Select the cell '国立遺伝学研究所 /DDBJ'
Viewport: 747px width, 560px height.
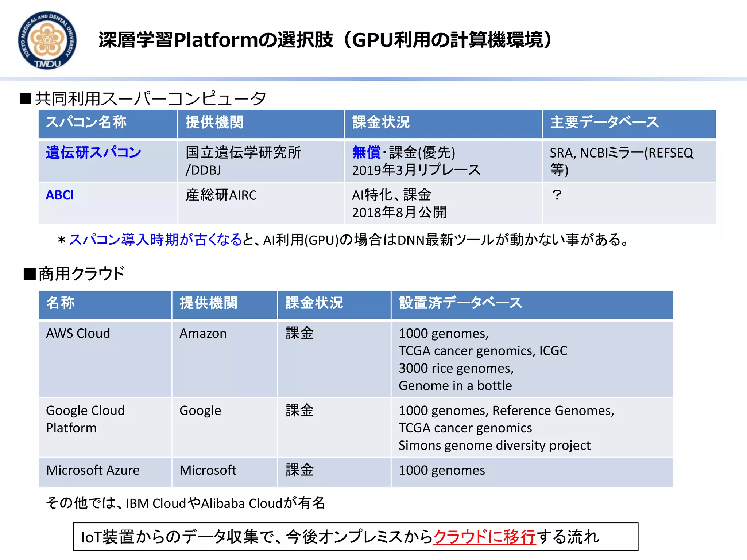coord(261,161)
